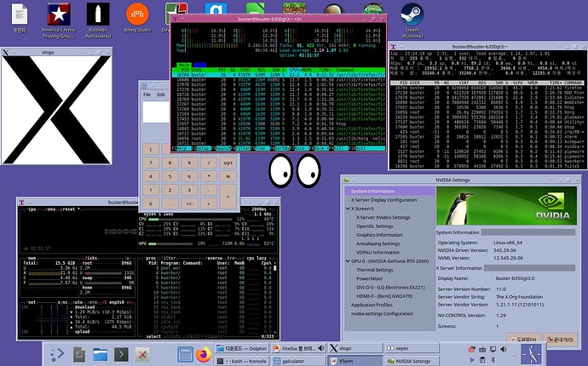This screenshot has height=366, width=588.
Task: Click the Bluetooth icon in system tray
Action: (493, 360)
